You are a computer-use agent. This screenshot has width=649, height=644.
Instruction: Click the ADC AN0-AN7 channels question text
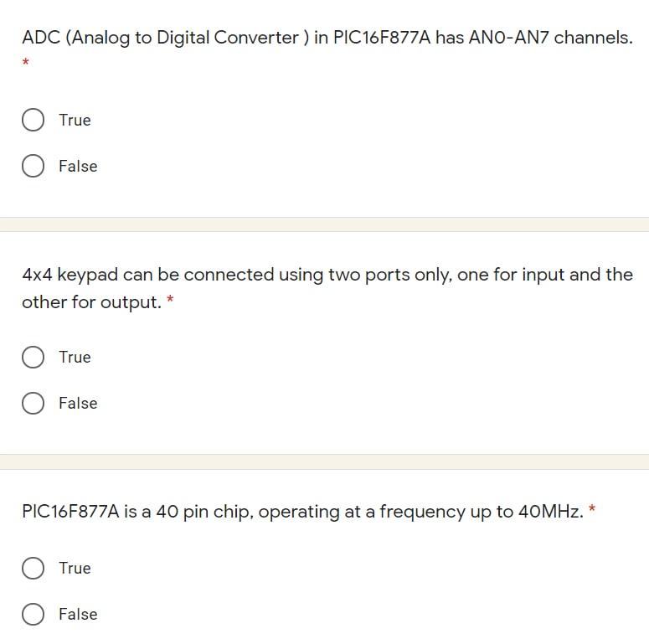coord(327,38)
